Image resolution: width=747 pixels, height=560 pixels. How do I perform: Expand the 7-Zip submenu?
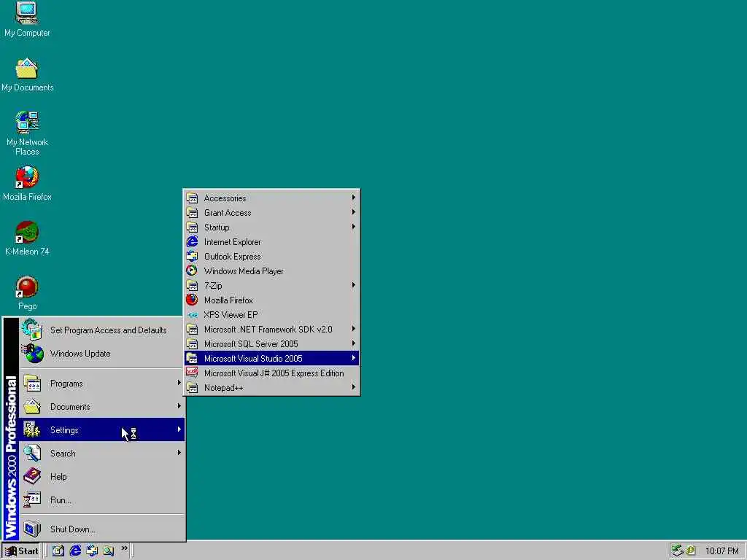(271, 285)
